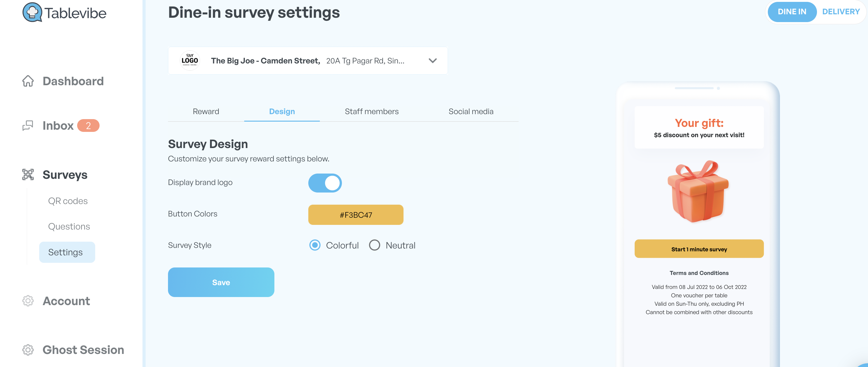Viewport: 868px width, 367px height.
Task: Click the 'Button Colors' label
Action: pyautogui.click(x=193, y=214)
